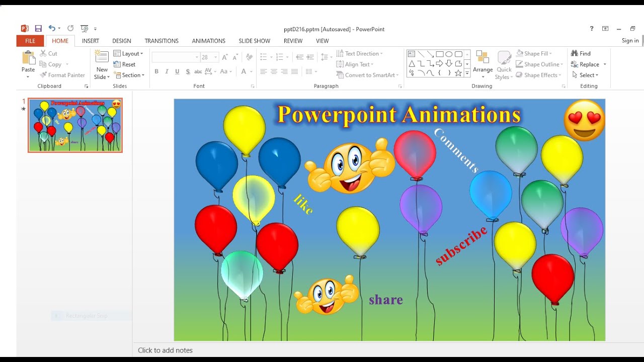Click Convert to SmartArt
The width and height of the screenshot is (644, 362).
pos(367,75)
